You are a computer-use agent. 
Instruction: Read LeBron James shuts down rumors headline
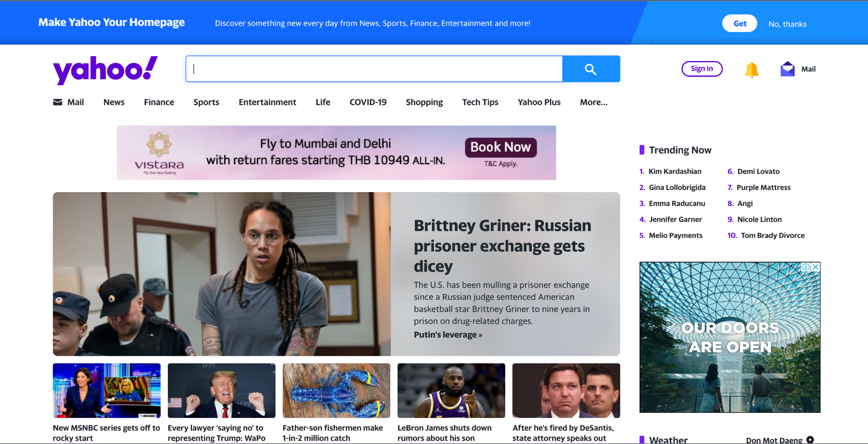tap(445, 433)
